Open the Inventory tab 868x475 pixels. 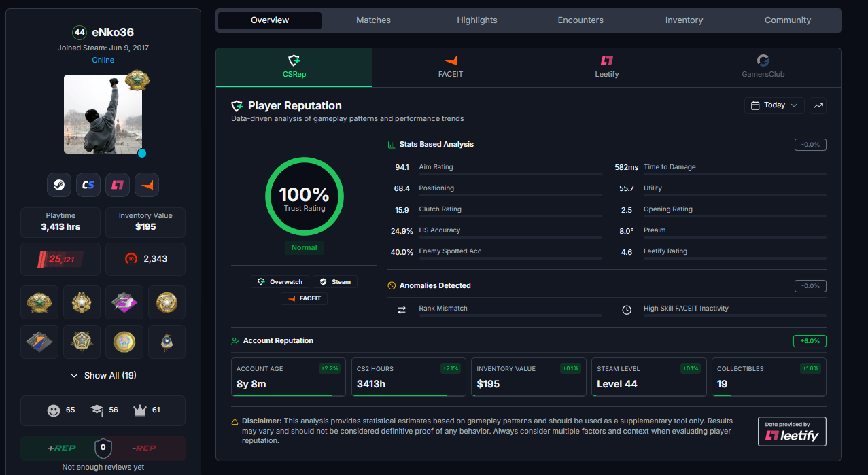point(684,20)
